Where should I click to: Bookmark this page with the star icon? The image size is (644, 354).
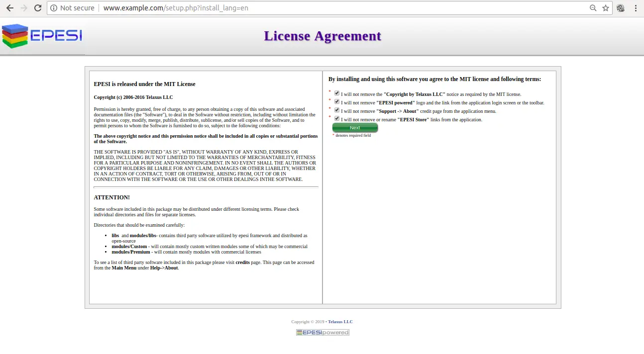(606, 8)
